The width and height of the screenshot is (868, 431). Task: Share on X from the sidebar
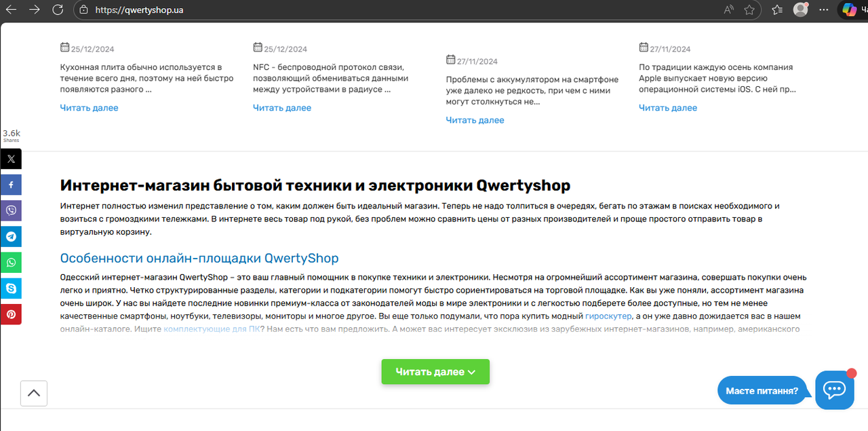[x=11, y=160]
